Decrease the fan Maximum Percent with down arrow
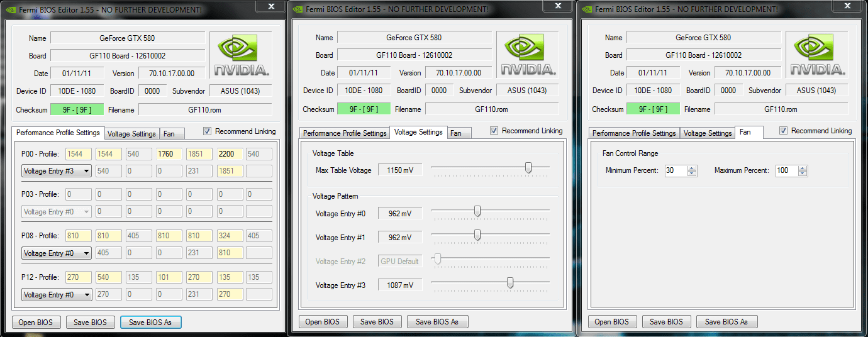868x337 pixels. (x=802, y=173)
